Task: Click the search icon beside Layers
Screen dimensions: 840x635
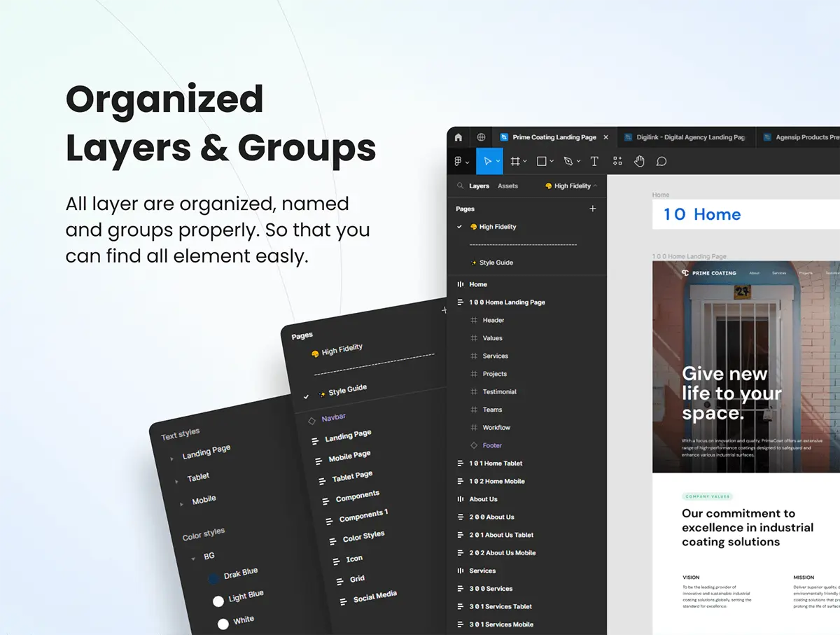Action: 460,186
